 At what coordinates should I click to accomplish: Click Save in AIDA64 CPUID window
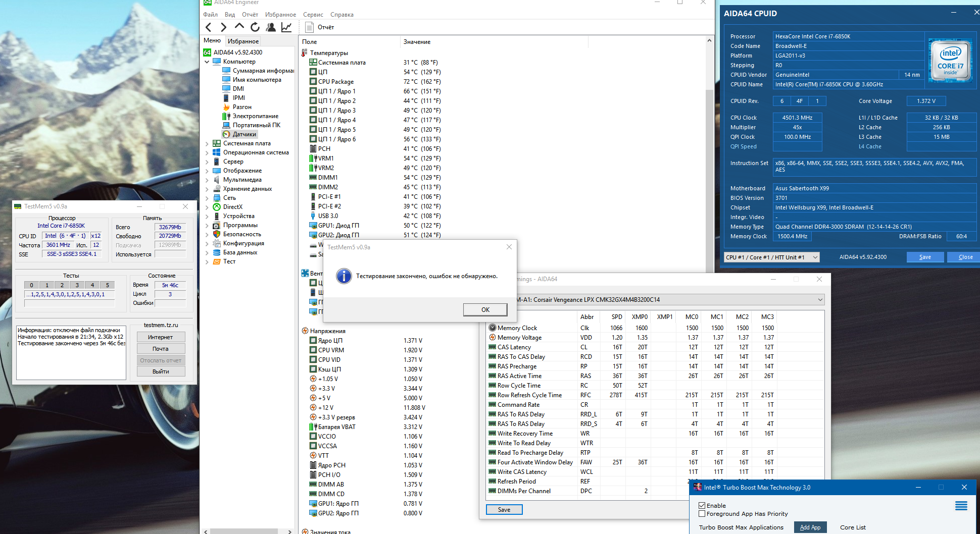pyautogui.click(x=925, y=257)
